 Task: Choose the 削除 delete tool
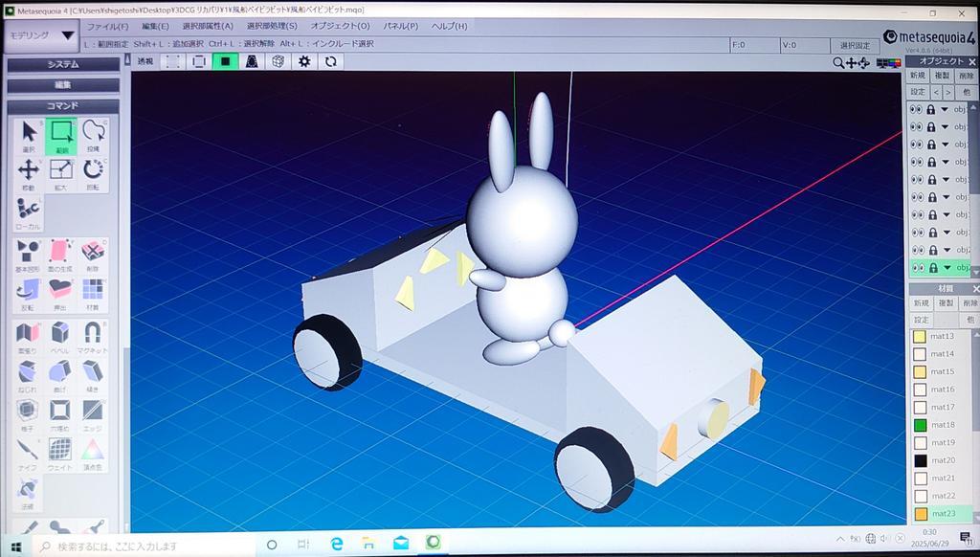(x=93, y=256)
